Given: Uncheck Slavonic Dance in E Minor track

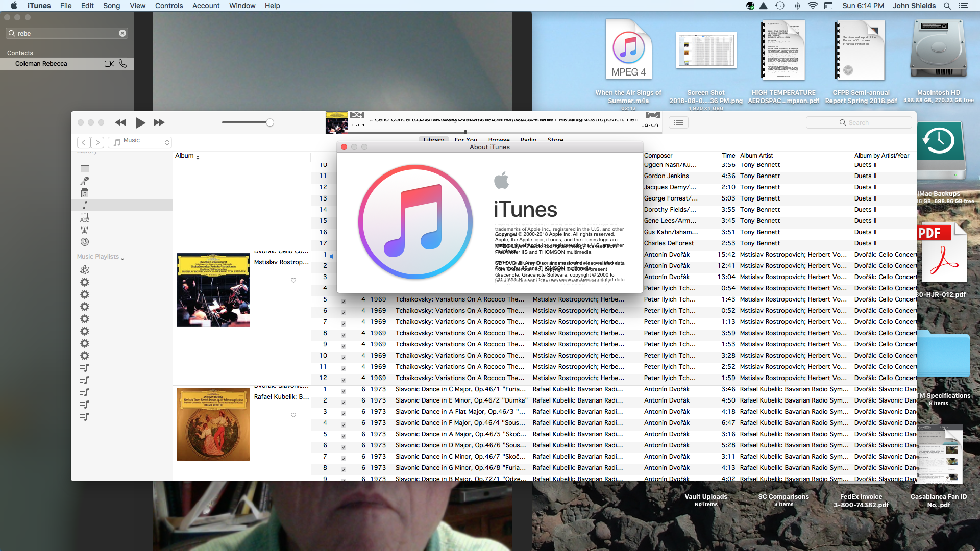Looking at the screenshot, I should [344, 402].
